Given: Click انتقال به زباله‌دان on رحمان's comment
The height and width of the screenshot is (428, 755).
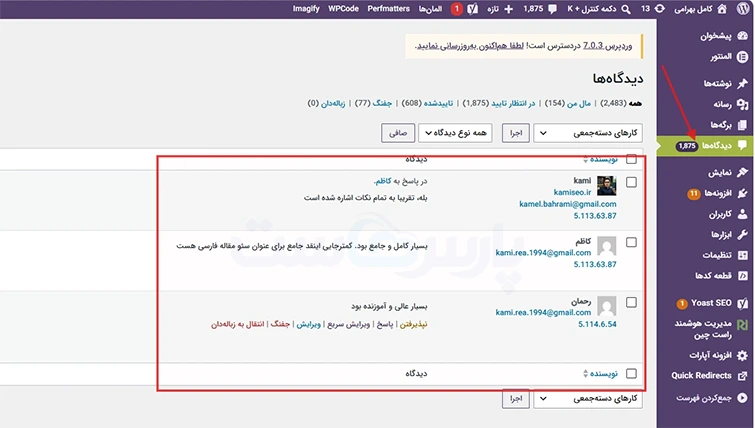Looking at the screenshot, I should 238,324.
